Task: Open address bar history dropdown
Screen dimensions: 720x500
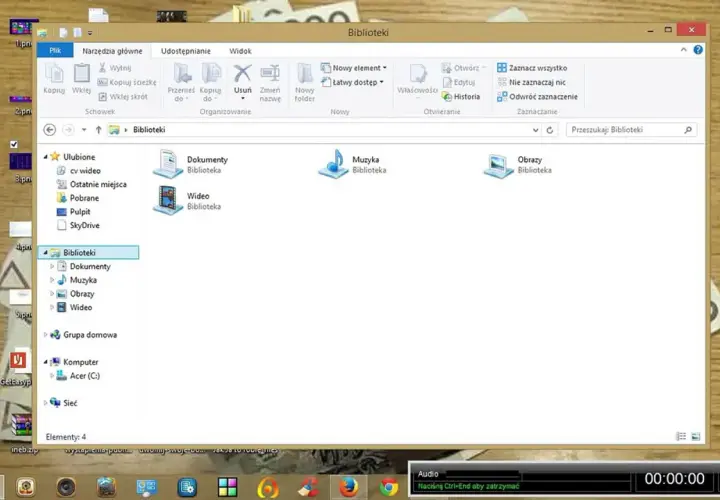Action: [x=535, y=130]
